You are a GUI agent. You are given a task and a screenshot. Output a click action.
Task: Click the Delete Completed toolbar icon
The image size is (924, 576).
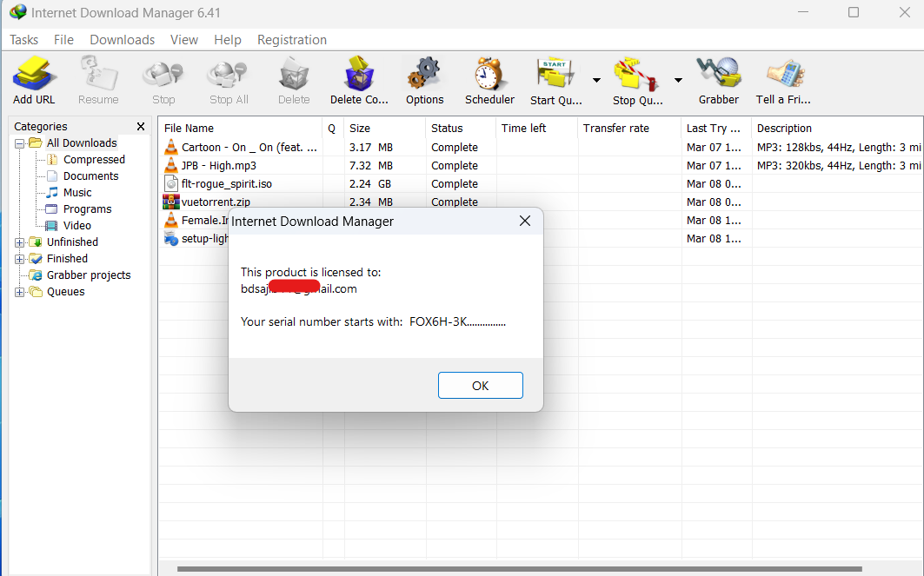[359, 74]
